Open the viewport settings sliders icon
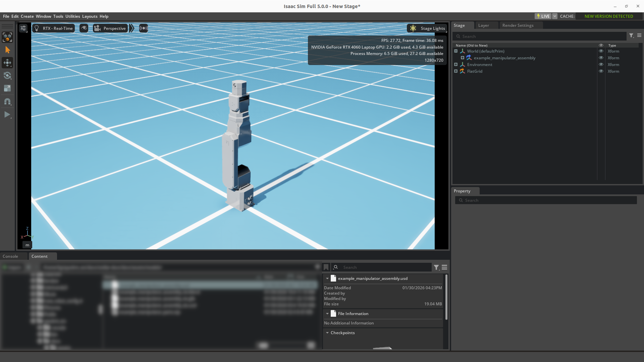Viewport: 644px width, 362px height. click(x=23, y=28)
